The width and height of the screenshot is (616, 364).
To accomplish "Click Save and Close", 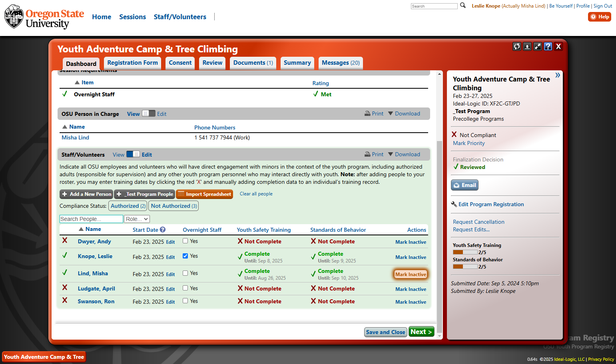I will (x=386, y=332).
